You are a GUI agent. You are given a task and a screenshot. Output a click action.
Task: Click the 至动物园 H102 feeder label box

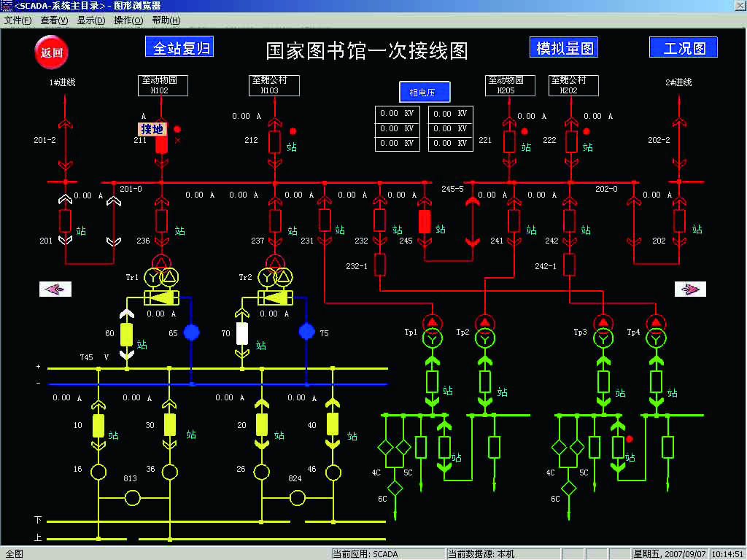click(x=163, y=85)
